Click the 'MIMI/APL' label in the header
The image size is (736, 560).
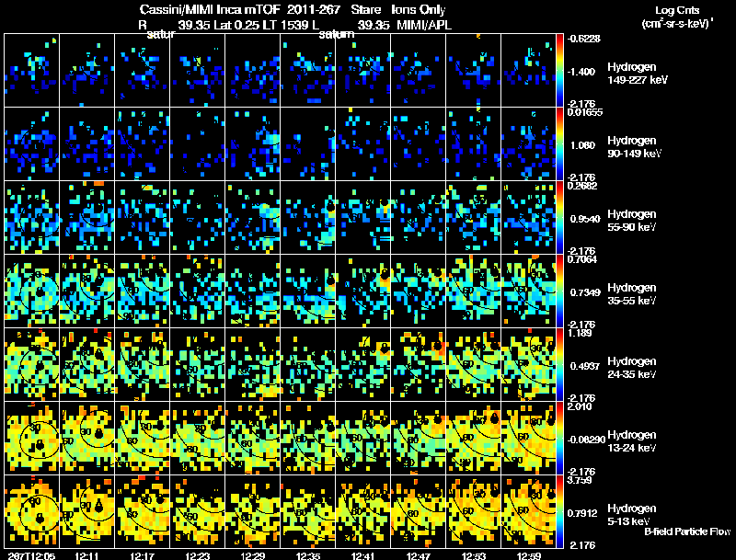424,25
